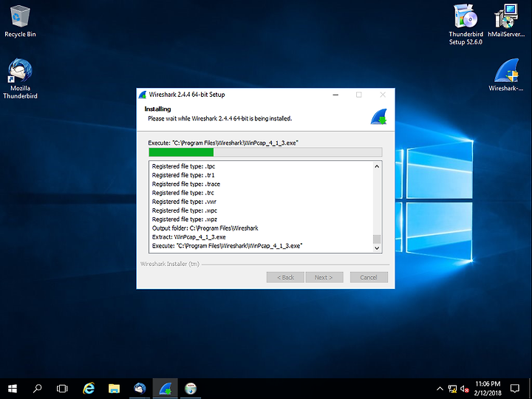Select log line 'Extract: WinPcap_4_1_3.exe'
532x399 pixels.
tap(188, 237)
